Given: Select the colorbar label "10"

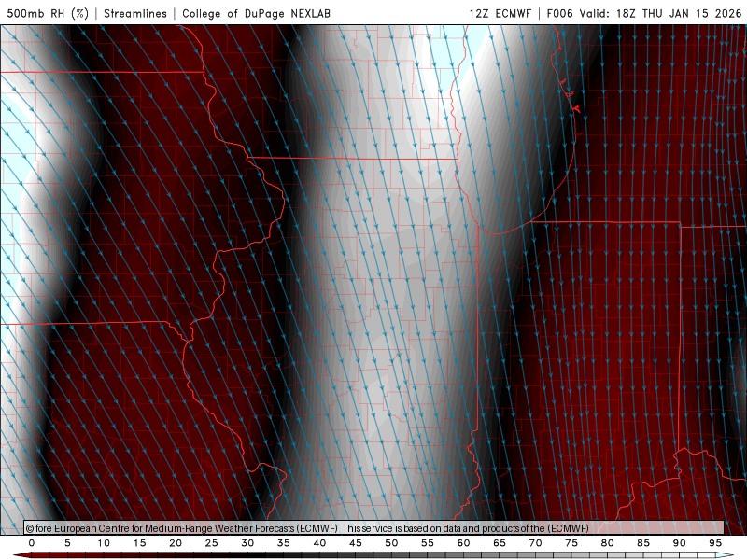Looking at the screenshot, I should [104, 543].
